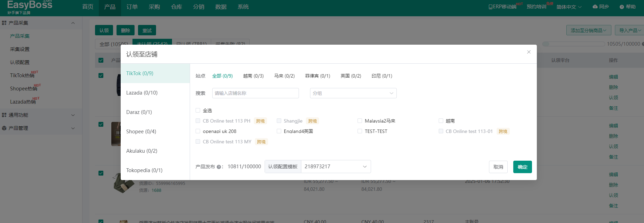The width and height of the screenshot is (644, 223).
Task: Select the Daraz (0/1) platform tab
Action: pos(155,112)
